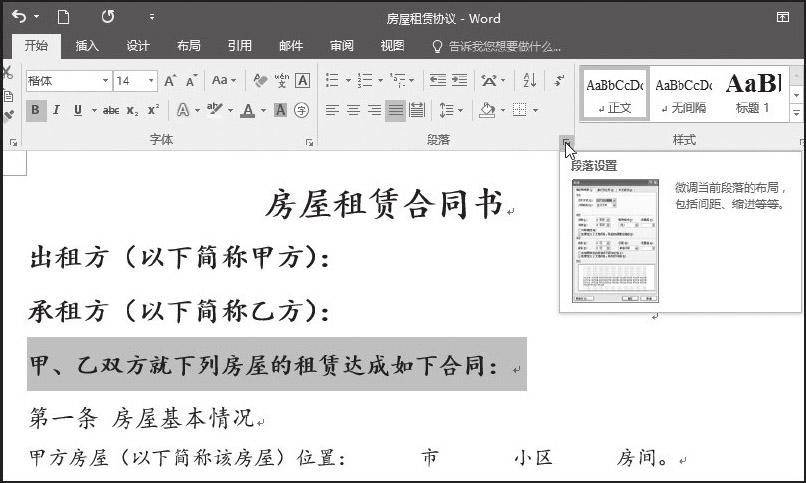Screen dimensions: 806x483
Task: Click the enclosed character 字 icon
Action: tap(302, 110)
